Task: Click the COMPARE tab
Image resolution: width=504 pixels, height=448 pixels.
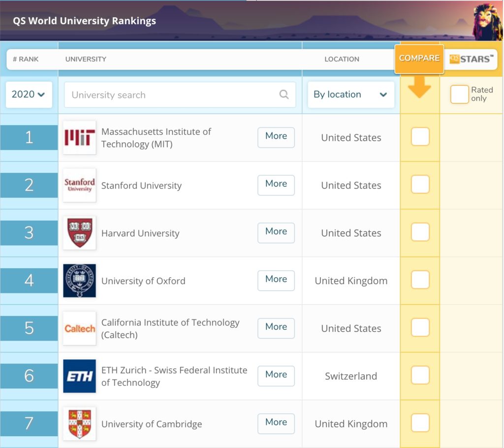Action: coord(419,59)
